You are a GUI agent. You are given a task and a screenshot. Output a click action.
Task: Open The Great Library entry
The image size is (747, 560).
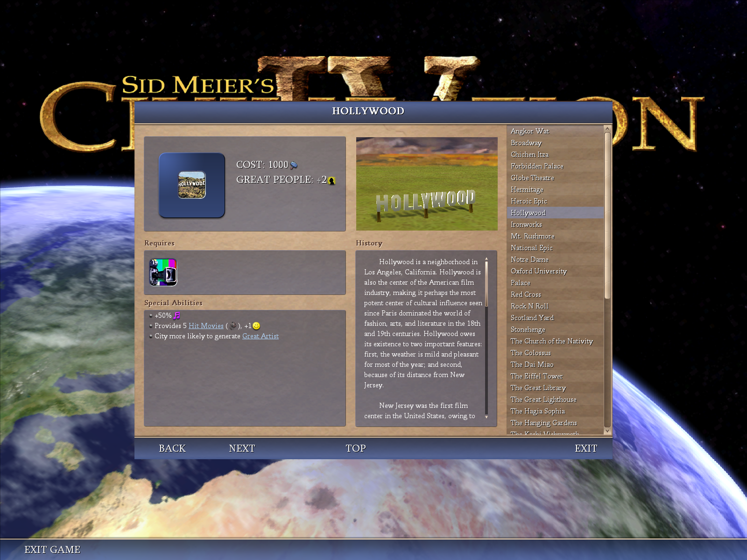[538, 388]
